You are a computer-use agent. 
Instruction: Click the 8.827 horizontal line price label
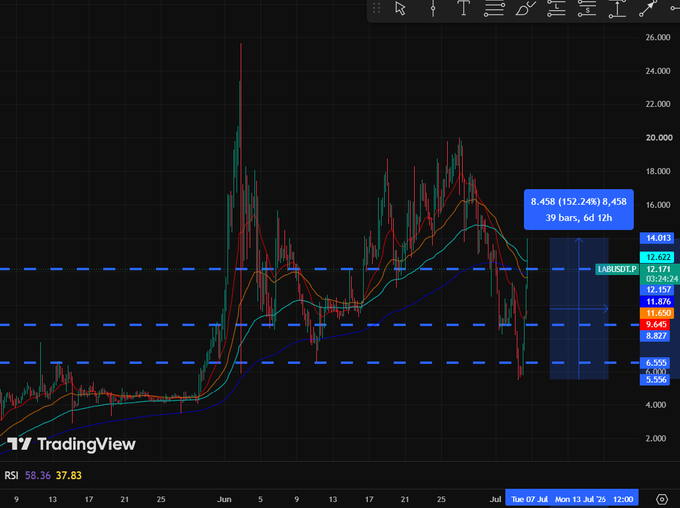656,336
